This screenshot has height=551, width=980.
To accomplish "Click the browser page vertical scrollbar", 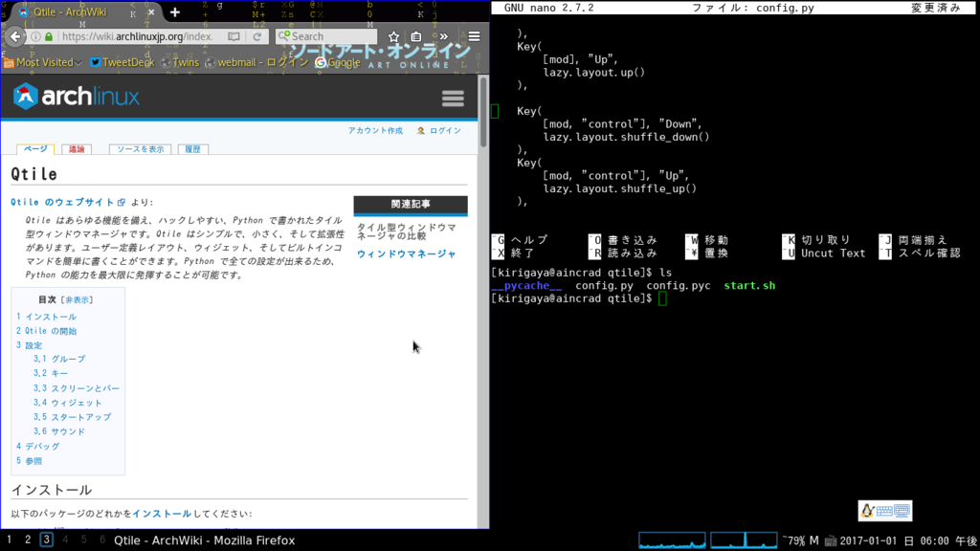I will 483,301.
